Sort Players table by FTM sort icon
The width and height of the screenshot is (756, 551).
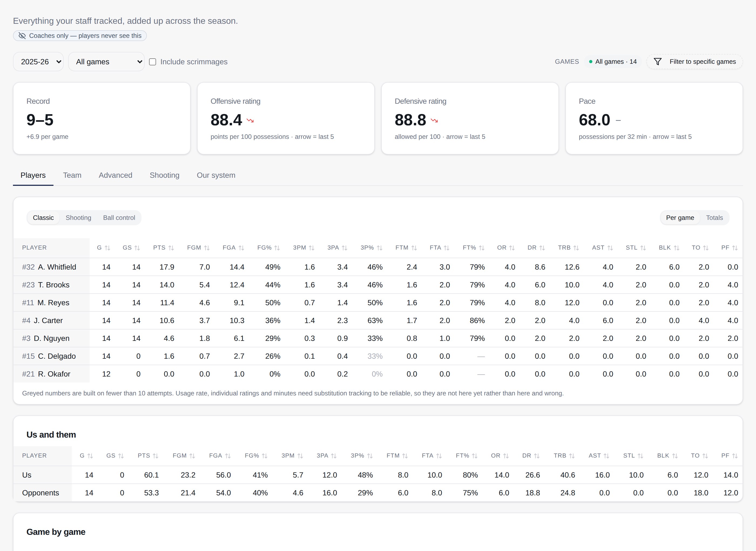[414, 248]
